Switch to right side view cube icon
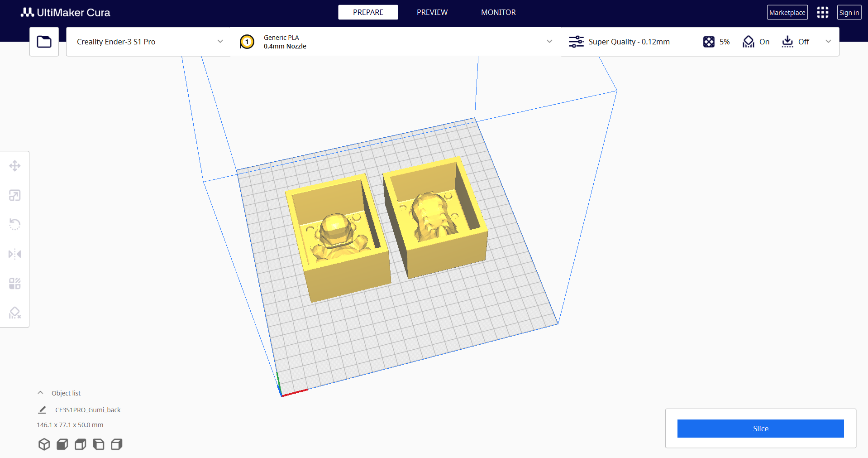 pos(116,444)
